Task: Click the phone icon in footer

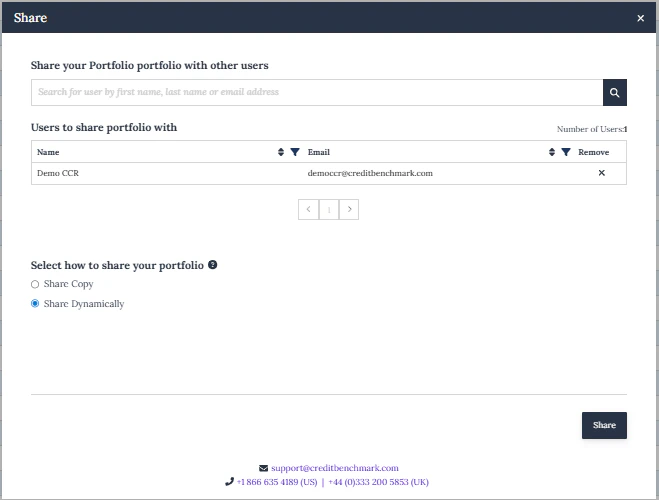Action: [229, 482]
